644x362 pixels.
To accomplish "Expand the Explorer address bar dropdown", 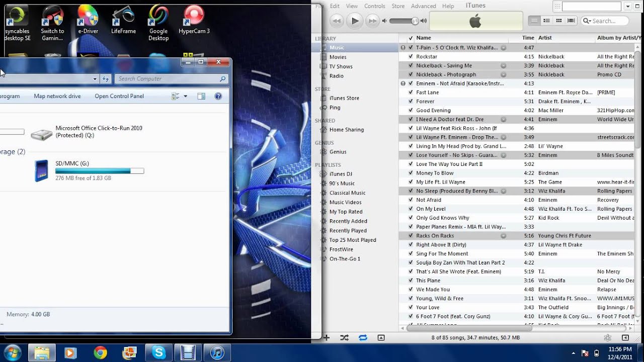I will point(95,78).
